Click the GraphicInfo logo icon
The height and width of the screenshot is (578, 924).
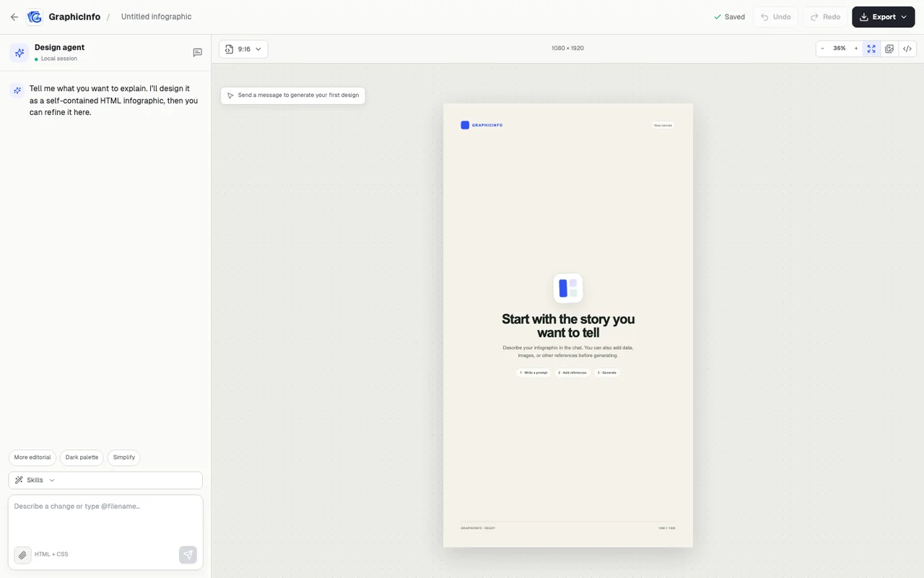pyautogui.click(x=34, y=17)
